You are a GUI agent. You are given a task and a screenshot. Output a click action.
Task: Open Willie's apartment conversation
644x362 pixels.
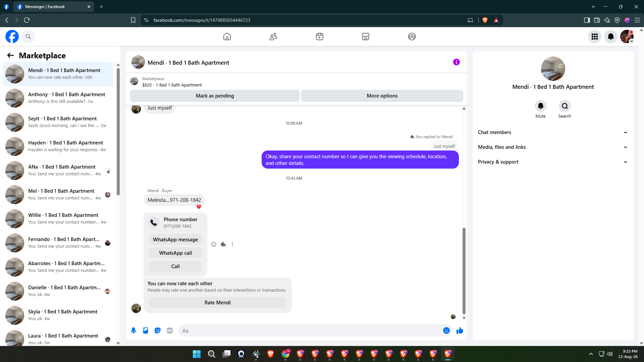tap(58, 219)
